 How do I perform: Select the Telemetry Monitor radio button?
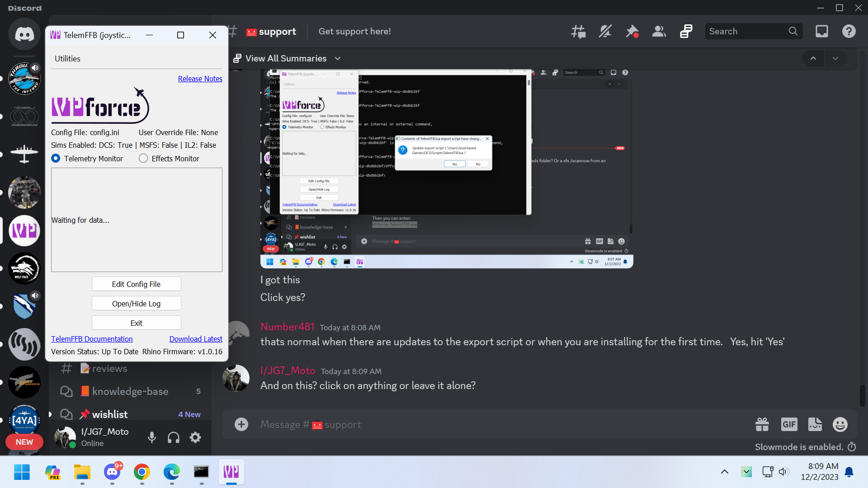click(56, 159)
